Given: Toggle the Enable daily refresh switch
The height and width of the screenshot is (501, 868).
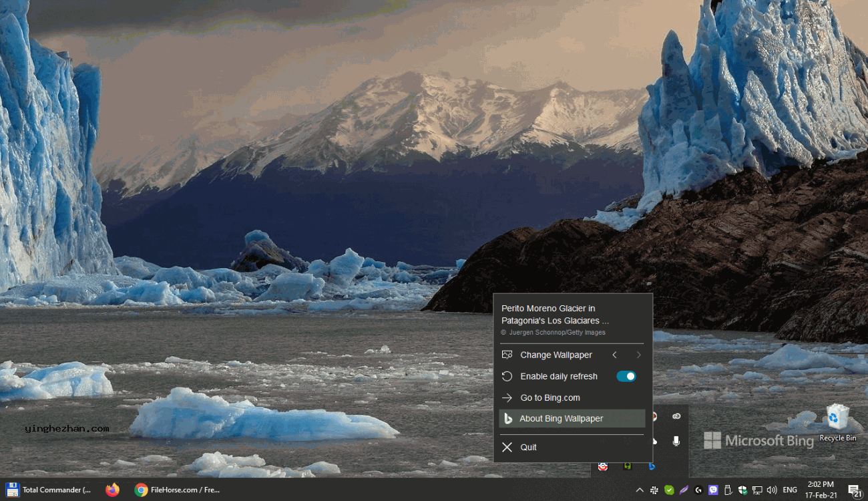Looking at the screenshot, I should pos(626,376).
